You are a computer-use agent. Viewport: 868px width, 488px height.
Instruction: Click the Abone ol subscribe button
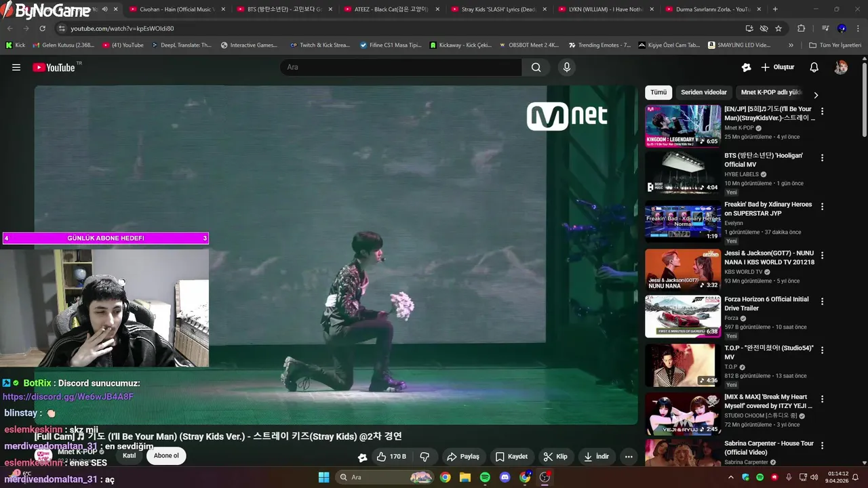pos(166,455)
